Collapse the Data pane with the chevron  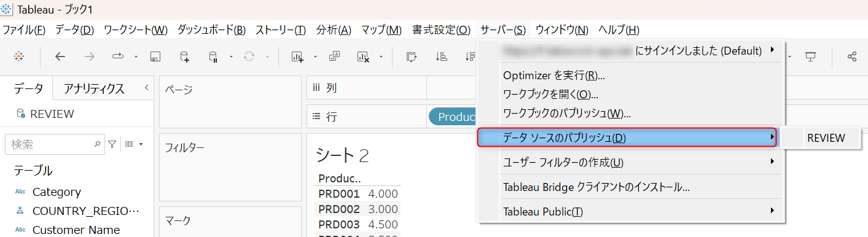point(146,88)
